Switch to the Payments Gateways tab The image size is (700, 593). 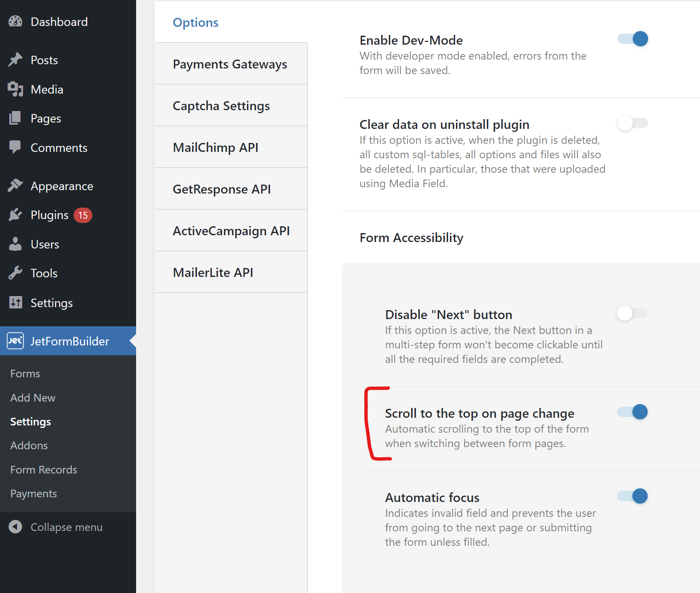230,64
